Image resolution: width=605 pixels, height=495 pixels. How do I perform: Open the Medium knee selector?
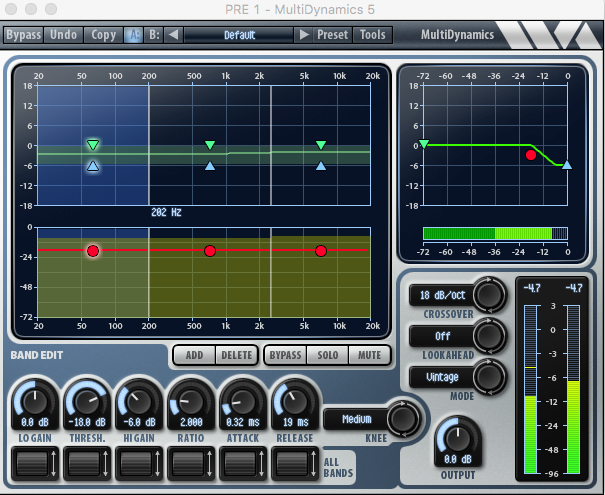[356, 419]
